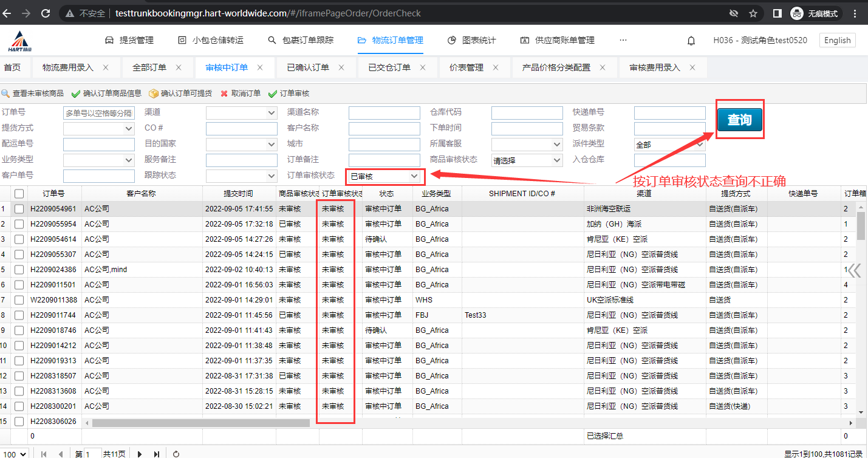Select row checkbox for order H2209011744

pyautogui.click(x=19, y=315)
